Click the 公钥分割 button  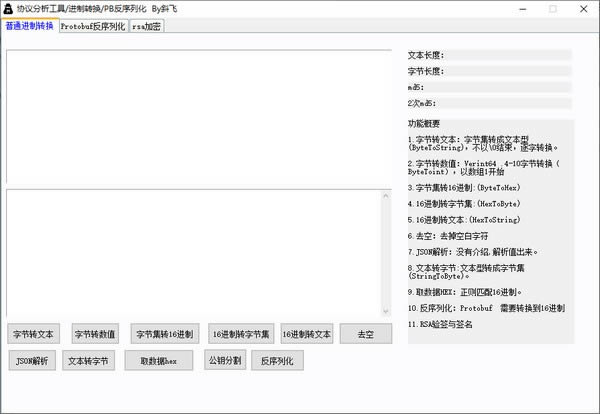pyautogui.click(x=225, y=360)
